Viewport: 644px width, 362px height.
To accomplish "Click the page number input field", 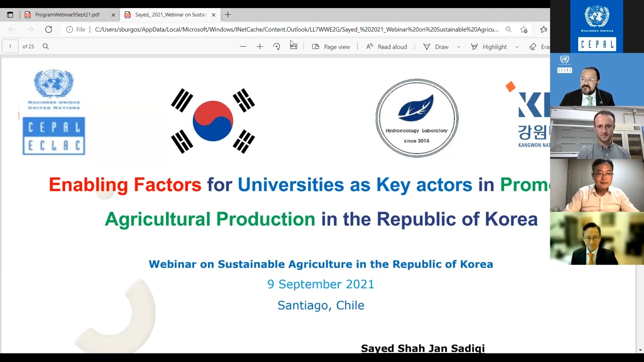I will [x=10, y=47].
